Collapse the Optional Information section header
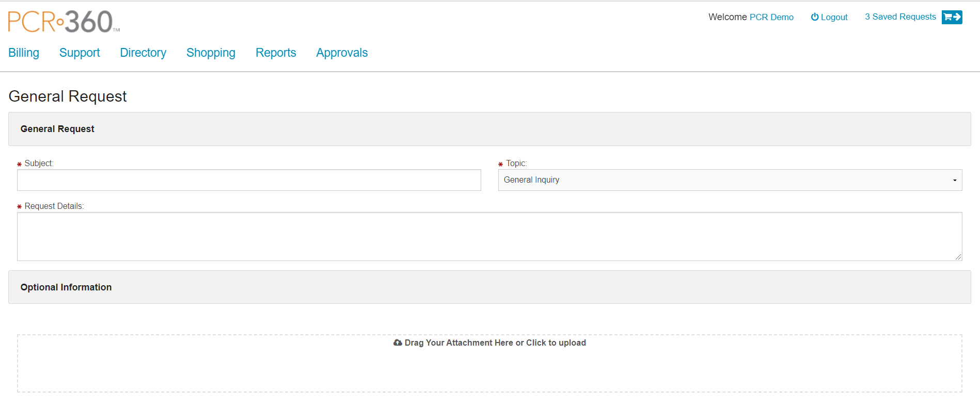This screenshot has width=980, height=407. [x=489, y=287]
